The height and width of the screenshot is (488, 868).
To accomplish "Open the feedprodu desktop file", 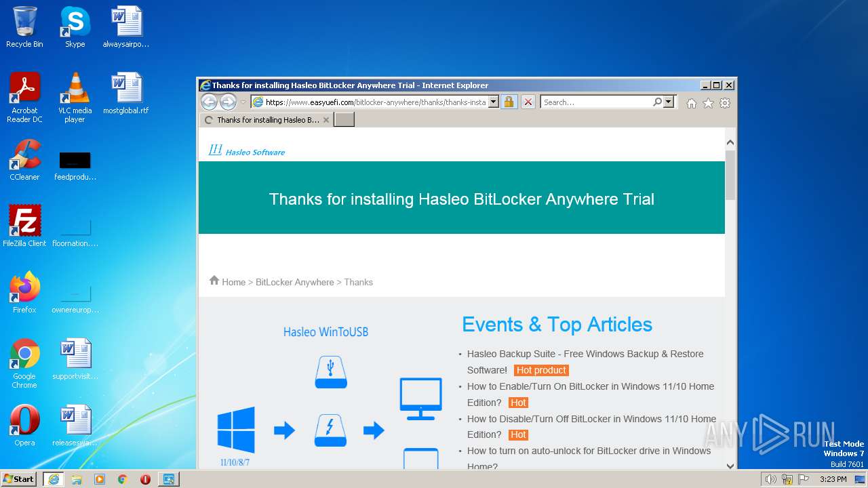I will coord(75,165).
